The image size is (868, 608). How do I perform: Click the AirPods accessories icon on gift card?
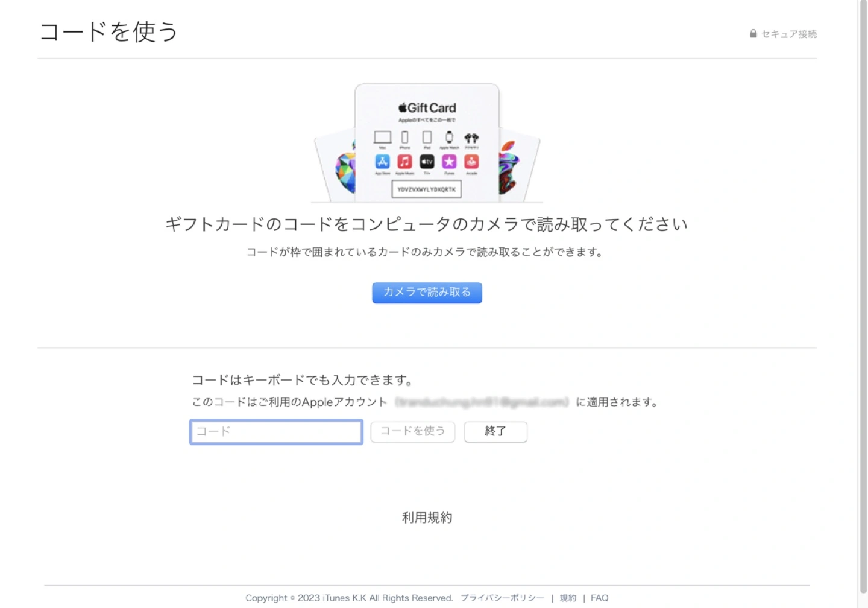click(x=471, y=138)
